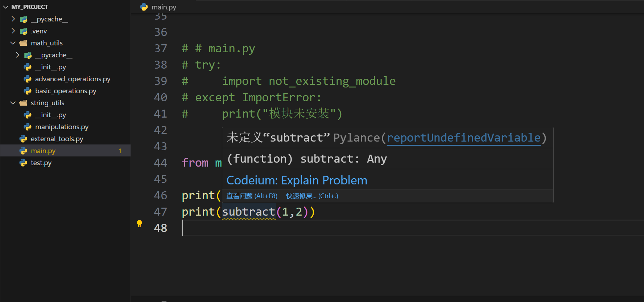Collapse the string_utils folder chevron
This screenshot has height=302, width=644.
(x=13, y=103)
